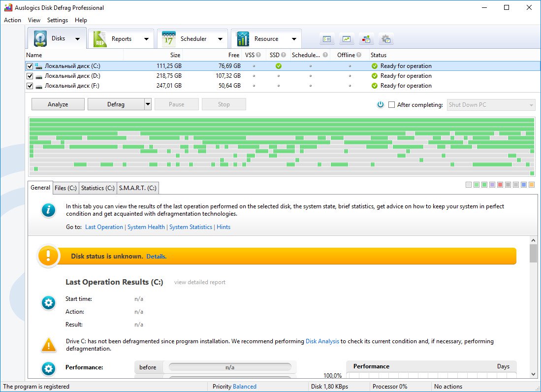Click the colored blocks cluster map icon

[366, 39]
